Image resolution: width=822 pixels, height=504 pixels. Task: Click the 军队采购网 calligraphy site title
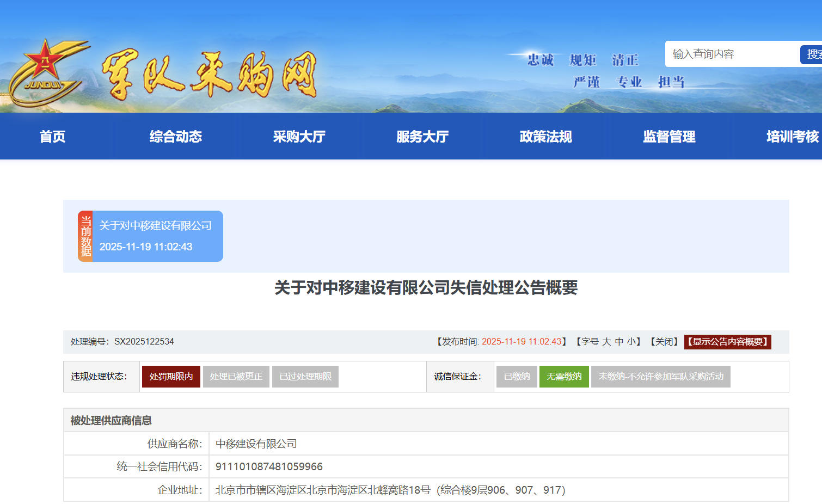[208, 75]
